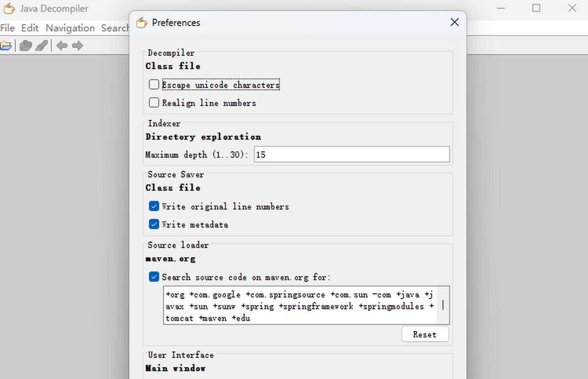Click the Preferences dialog coffee cup icon
This screenshot has height=379, width=588.
(x=141, y=23)
